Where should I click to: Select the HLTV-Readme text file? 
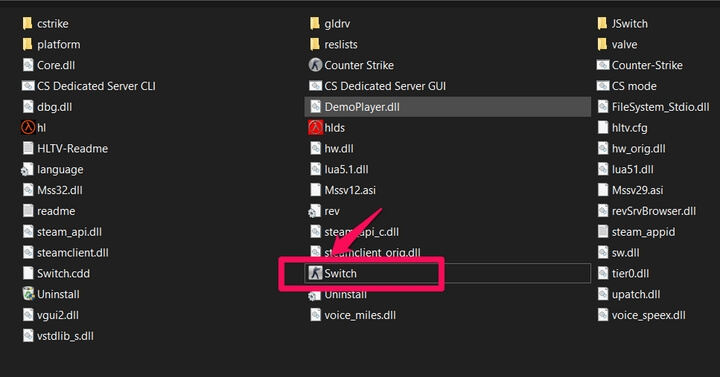pos(65,148)
